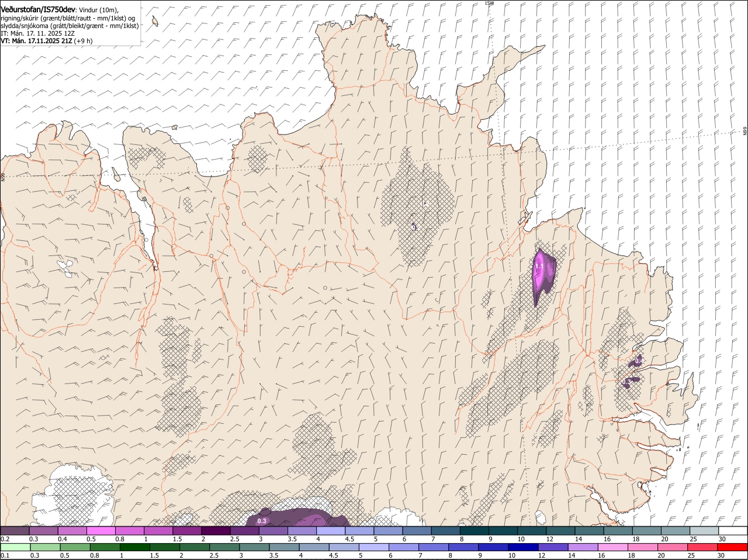Click the darkest purple 2 swatch, upper scale

pyautogui.click(x=216, y=531)
